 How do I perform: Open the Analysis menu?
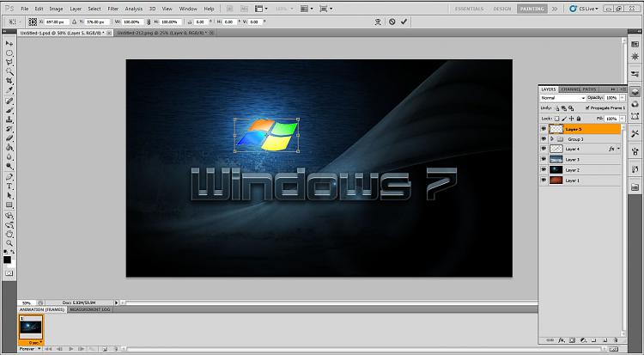point(133,9)
